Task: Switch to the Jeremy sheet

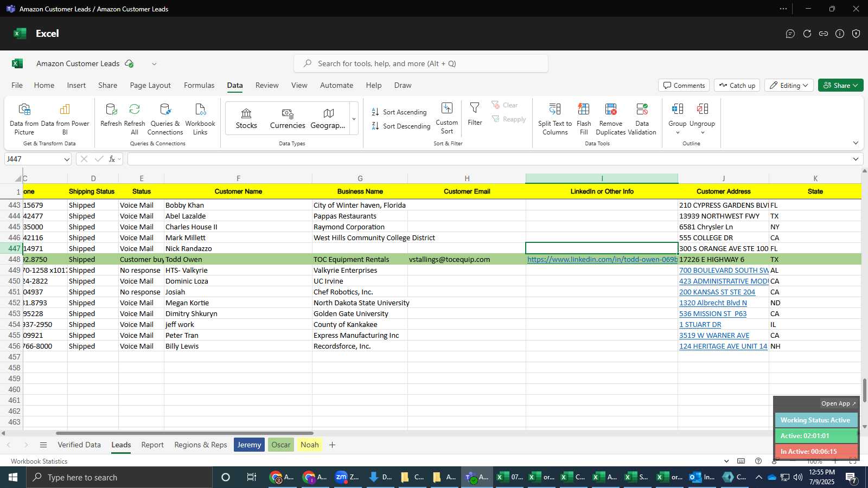Action: (250, 445)
